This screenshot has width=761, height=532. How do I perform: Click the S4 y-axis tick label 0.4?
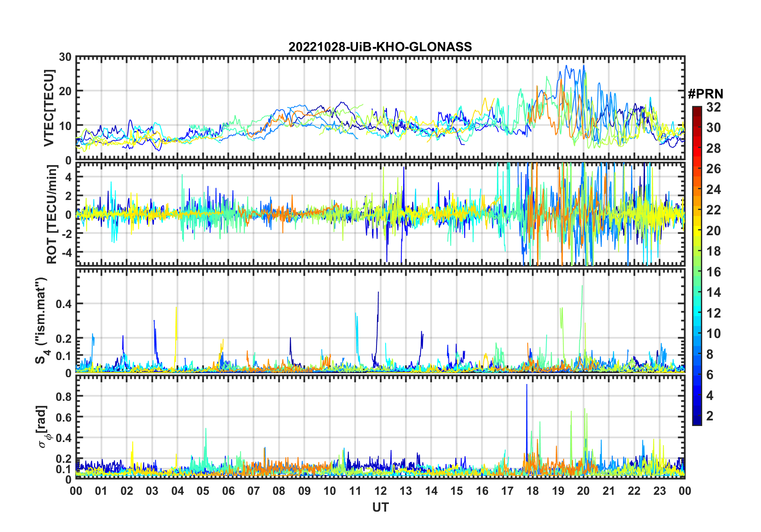click(x=64, y=304)
